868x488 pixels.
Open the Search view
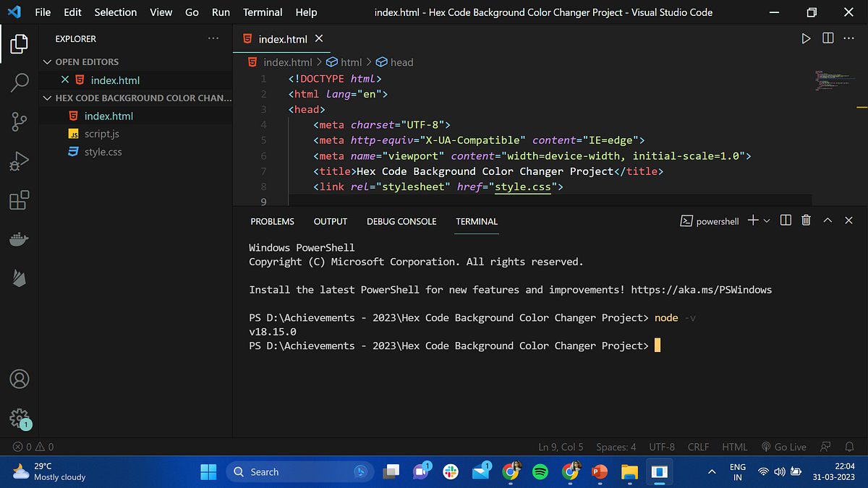(x=19, y=83)
